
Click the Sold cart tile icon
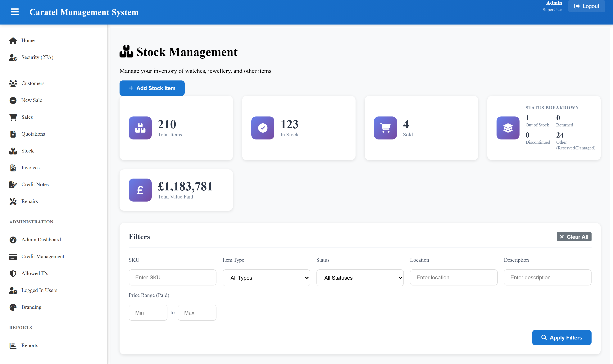(x=385, y=128)
